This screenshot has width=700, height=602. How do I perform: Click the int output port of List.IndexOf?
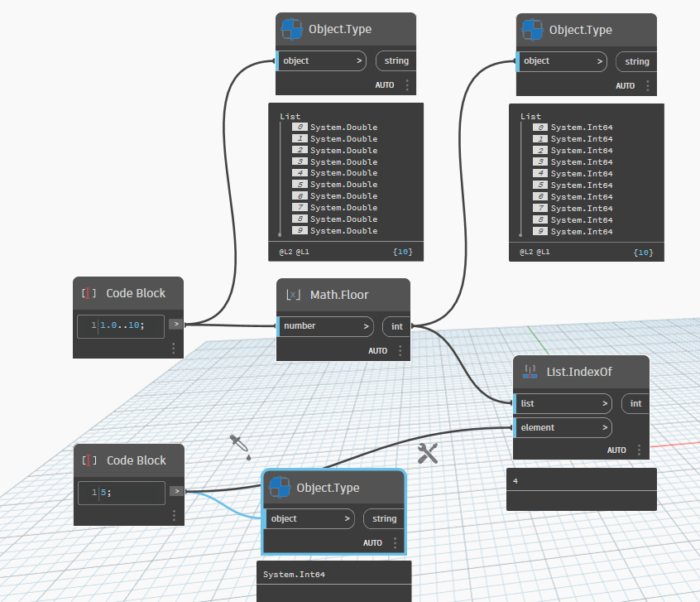tap(635, 403)
